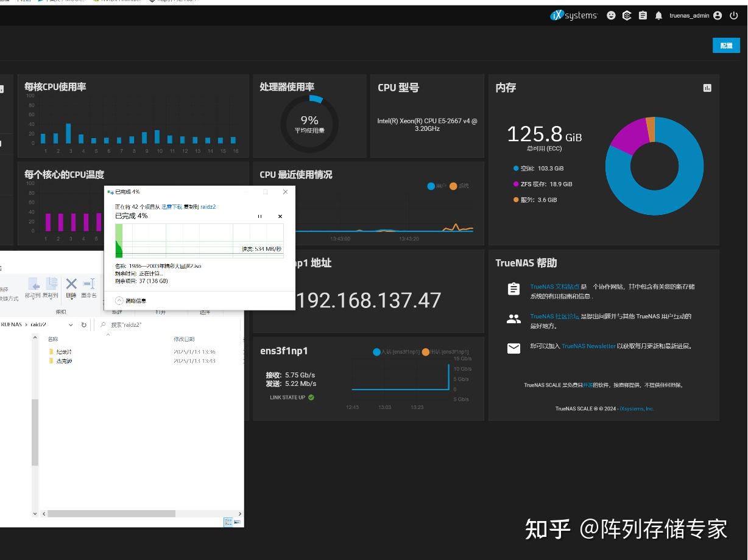Open the power options icon
The image size is (748, 560).
[x=735, y=15]
